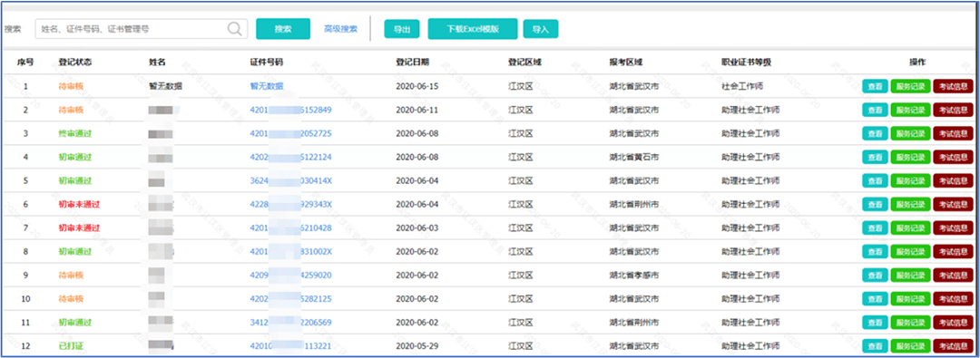Screen dimensions: 980x358
Task: Click 下载Excel模版 button
Action: tap(473, 29)
